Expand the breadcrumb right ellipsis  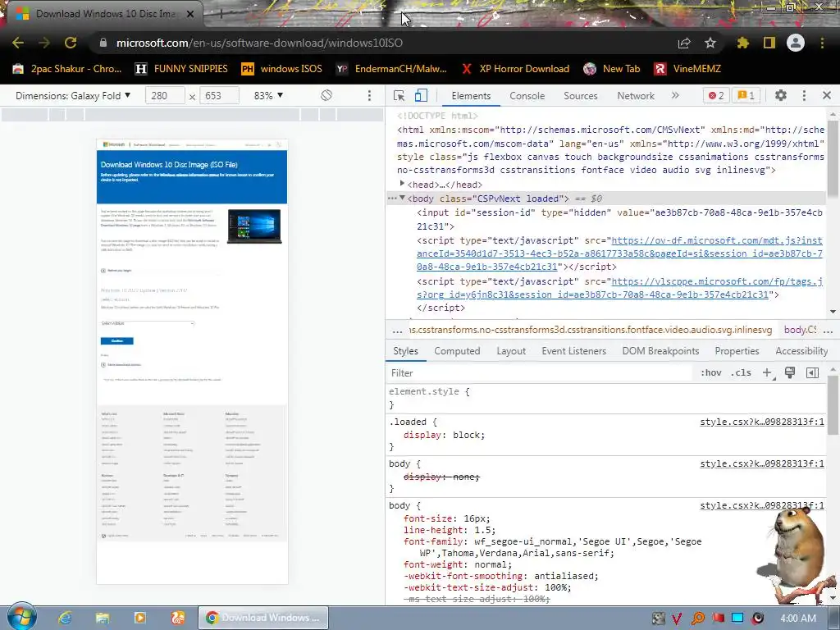click(x=828, y=330)
